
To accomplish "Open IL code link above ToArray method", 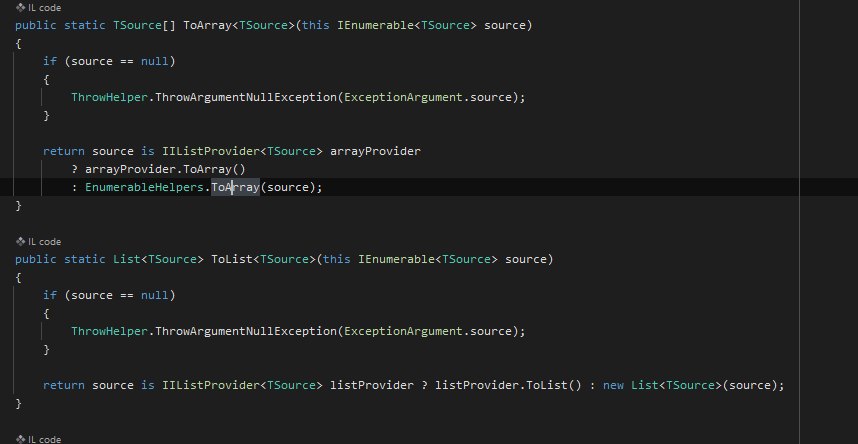I will tap(38, 8).
